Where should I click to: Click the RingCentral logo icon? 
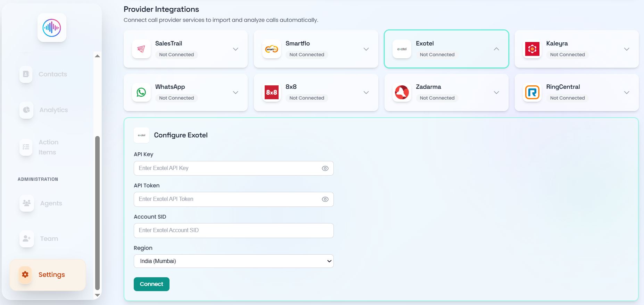click(532, 92)
